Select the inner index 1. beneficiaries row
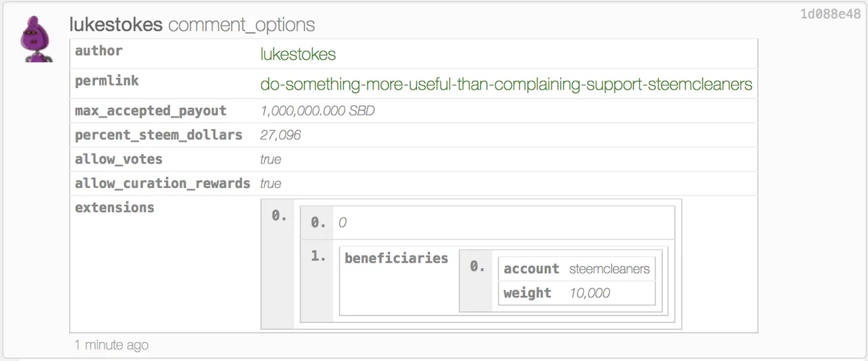This screenshot has height=361, width=868. tap(488, 281)
